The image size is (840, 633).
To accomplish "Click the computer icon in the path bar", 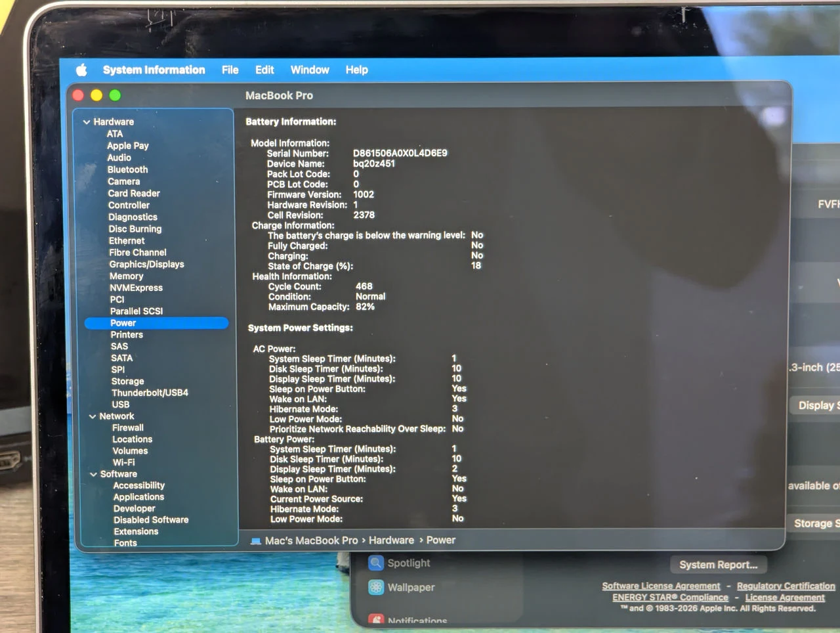I will click(x=256, y=540).
